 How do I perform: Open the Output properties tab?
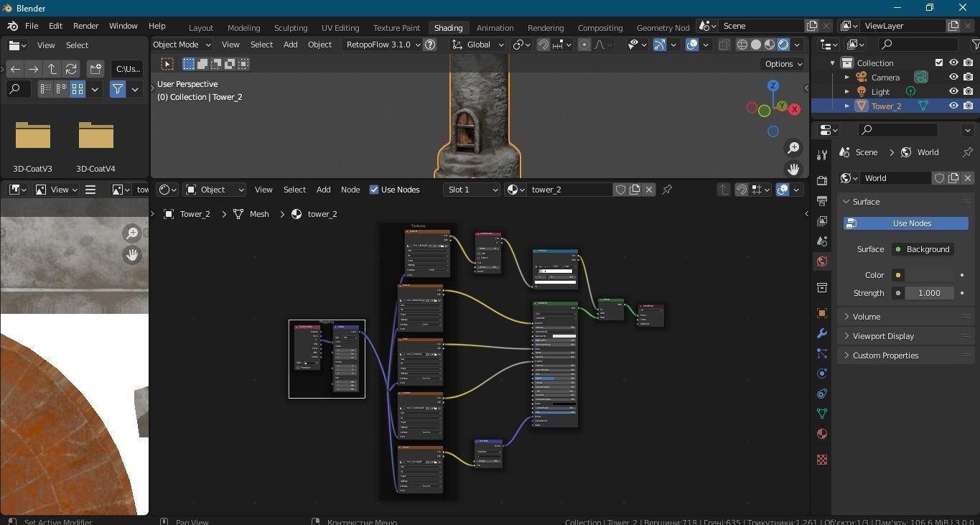(822, 200)
